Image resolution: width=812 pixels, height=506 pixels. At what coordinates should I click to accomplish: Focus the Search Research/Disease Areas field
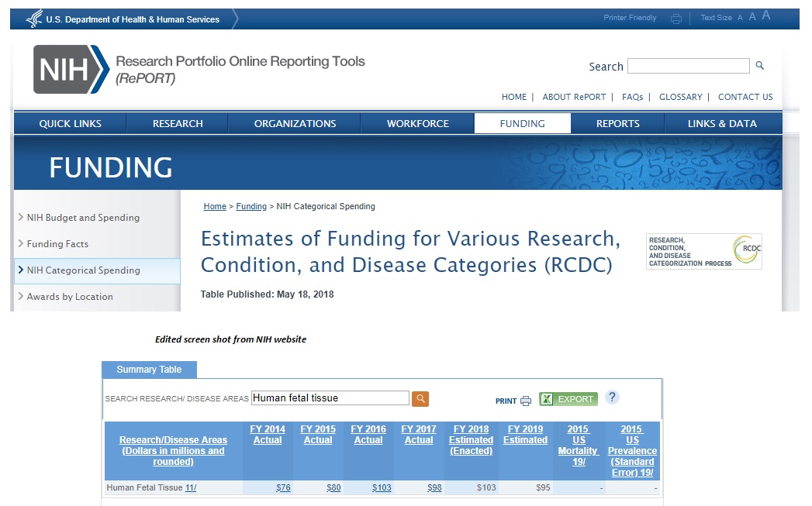pos(330,398)
